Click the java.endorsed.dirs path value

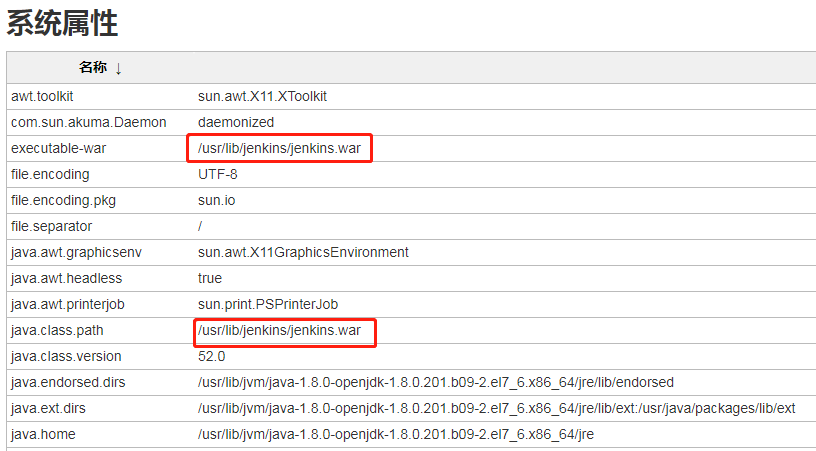436,382
